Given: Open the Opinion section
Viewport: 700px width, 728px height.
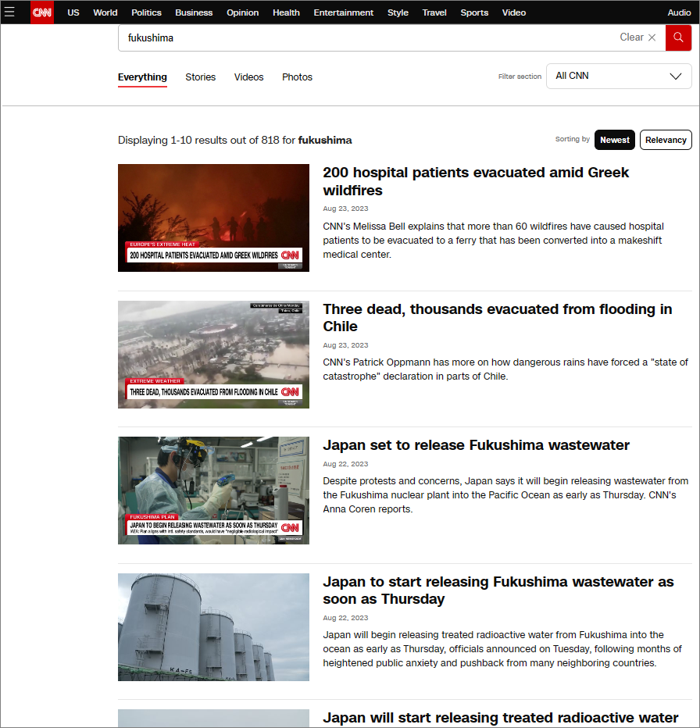Looking at the screenshot, I should pyautogui.click(x=242, y=12).
